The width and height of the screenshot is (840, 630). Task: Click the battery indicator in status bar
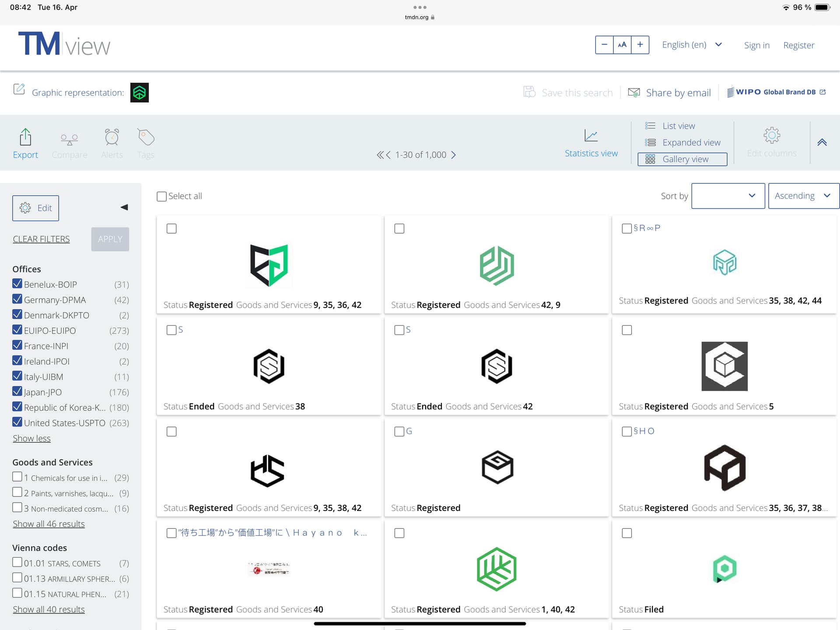click(x=822, y=7)
